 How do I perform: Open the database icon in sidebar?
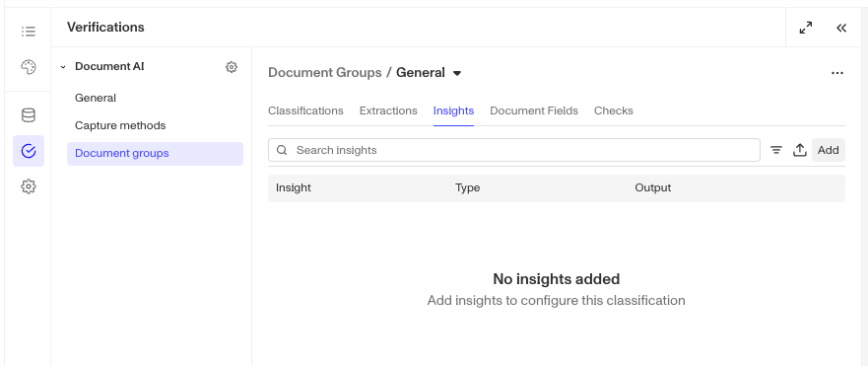click(29, 115)
